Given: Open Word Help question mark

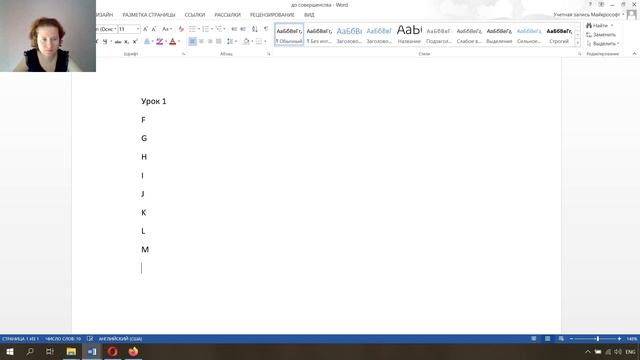Looking at the screenshot, I should 590,4.
